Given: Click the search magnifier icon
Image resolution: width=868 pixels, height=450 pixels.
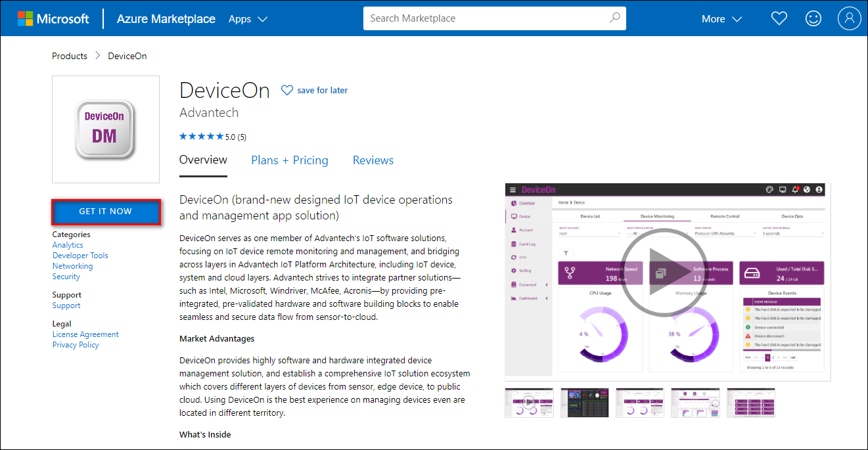Looking at the screenshot, I should click(x=614, y=18).
